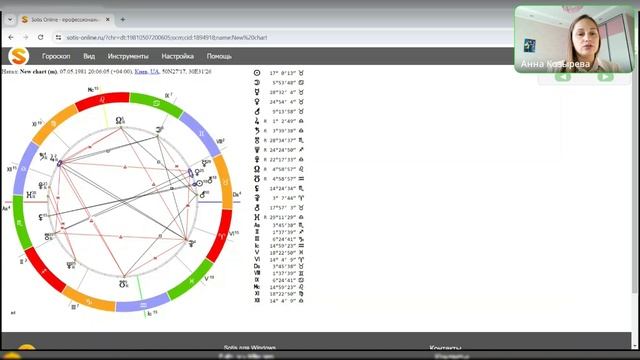Click the browser forward arrow
The image size is (640, 360).
pos(26,37)
